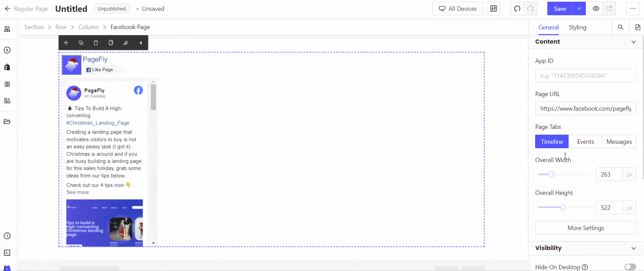Duplicate the Facebook Page element
Image resolution: width=644 pixels, height=271 pixels.
pos(81,43)
